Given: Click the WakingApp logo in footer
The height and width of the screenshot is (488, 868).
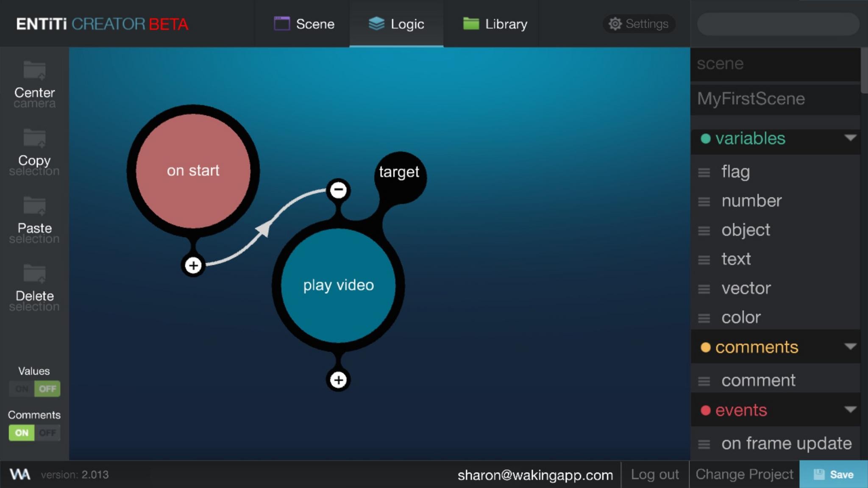Looking at the screenshot, I should click(x=20, y=474).
